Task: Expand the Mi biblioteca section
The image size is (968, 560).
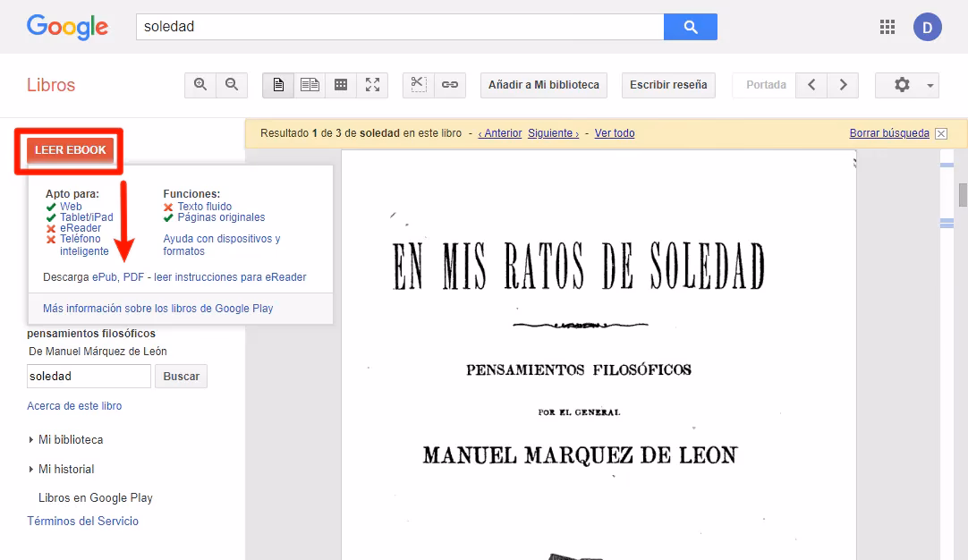Action: 72,439
